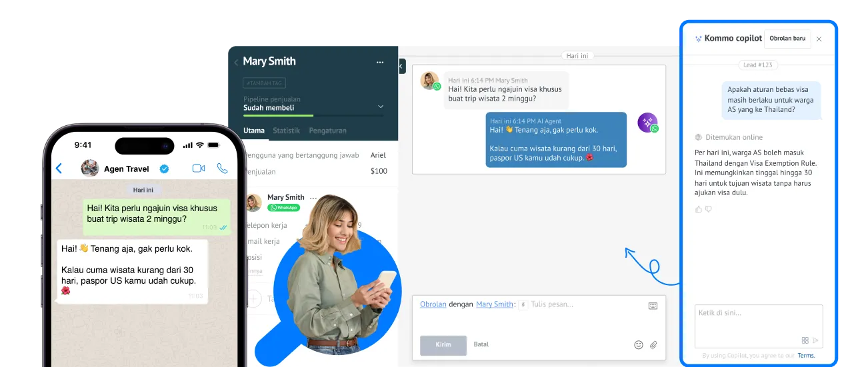
Task: Click the Ditemukan online globe icon
Action: 699,137
